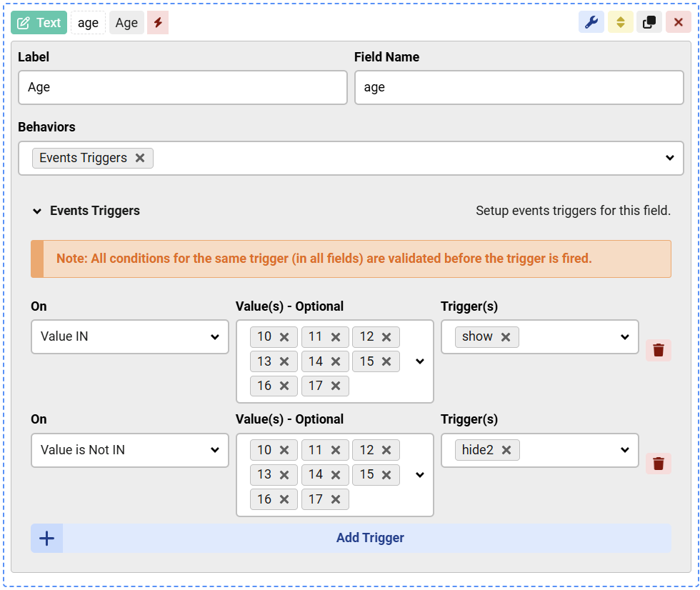Click the Add Trigger button

tap(370, 538)
